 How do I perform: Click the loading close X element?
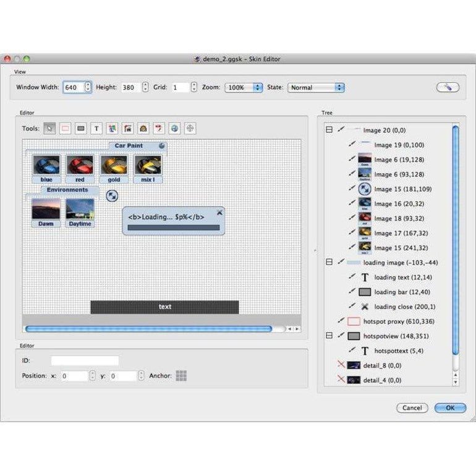coord(220,213)
